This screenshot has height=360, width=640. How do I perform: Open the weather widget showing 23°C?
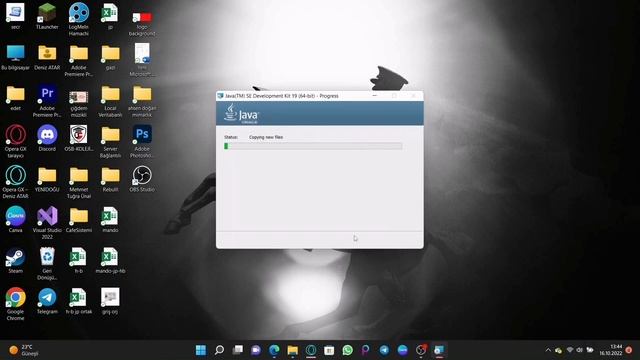24,350
